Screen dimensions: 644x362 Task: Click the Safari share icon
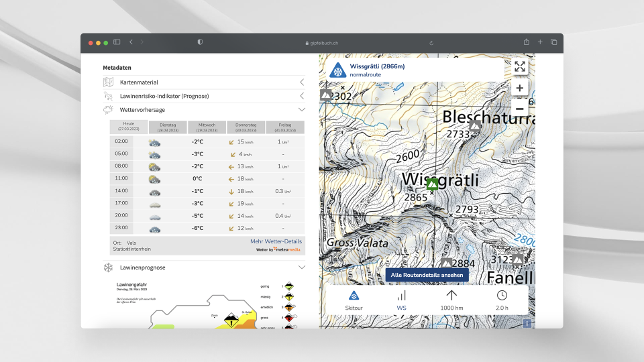[527, 42]
